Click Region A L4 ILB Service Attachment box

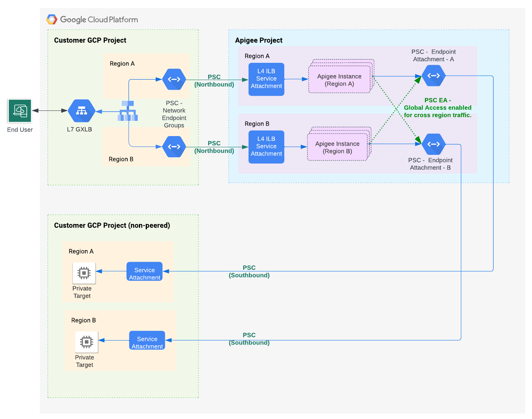tap(266, 79)
